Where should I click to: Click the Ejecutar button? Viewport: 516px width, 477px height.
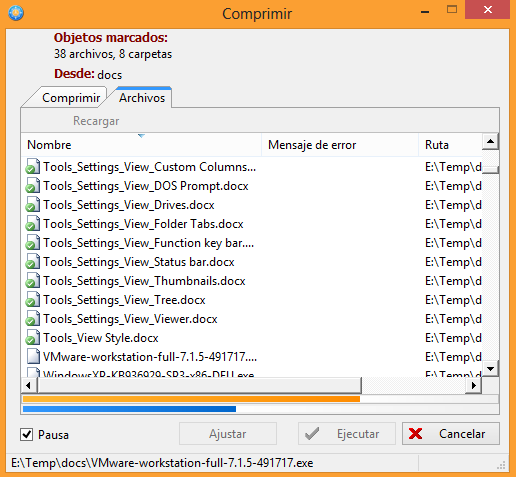[347, 434]
